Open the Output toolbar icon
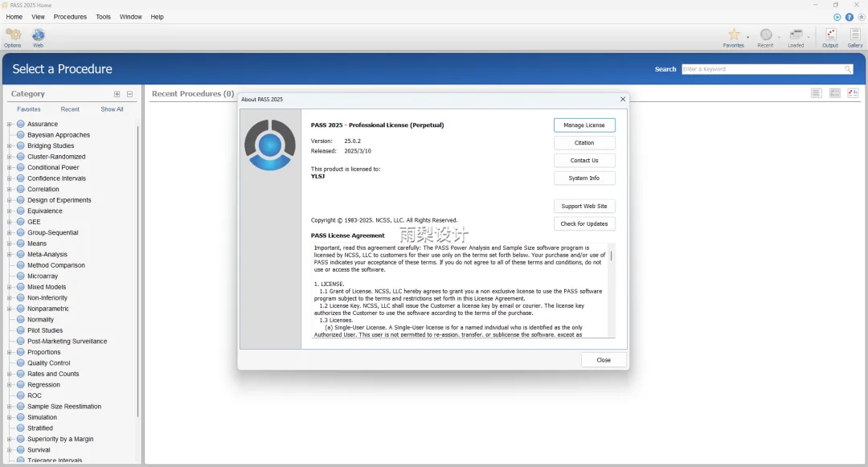This screenshot has width=868, height=467. pos(830,38)
